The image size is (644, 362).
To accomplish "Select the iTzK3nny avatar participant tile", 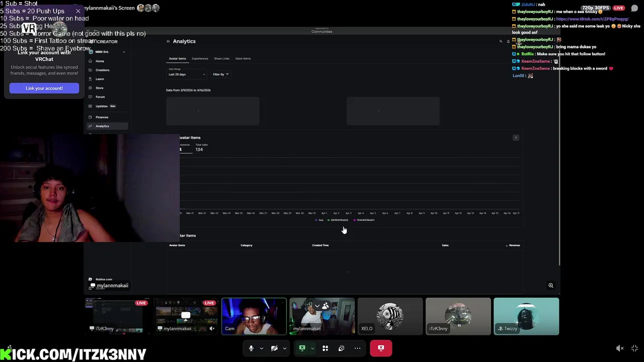I will (458, 316).
